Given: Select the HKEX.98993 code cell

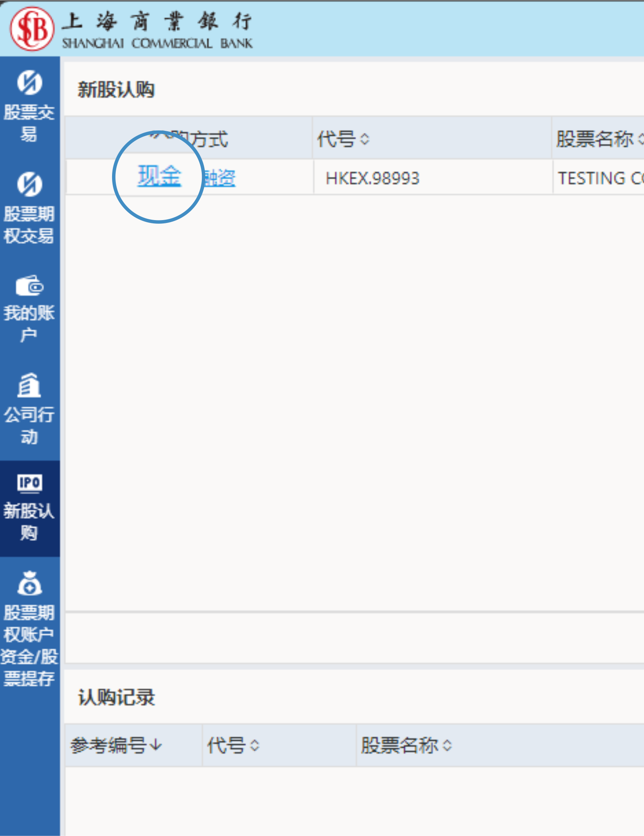Looking at the screenshot, I should tap(373, 178).
